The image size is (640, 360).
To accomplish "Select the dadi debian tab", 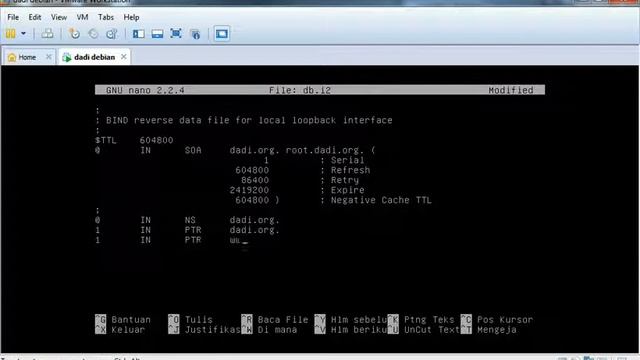I will [94, 57].
